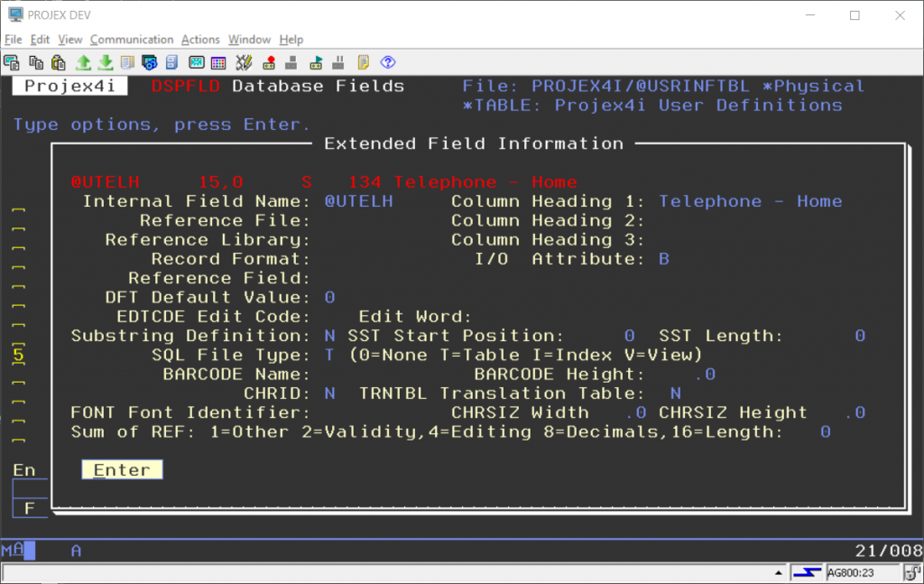The image size is (924, 584).
Task: Click the EDTCDE Edit Code label
Action: click(213, 317)
